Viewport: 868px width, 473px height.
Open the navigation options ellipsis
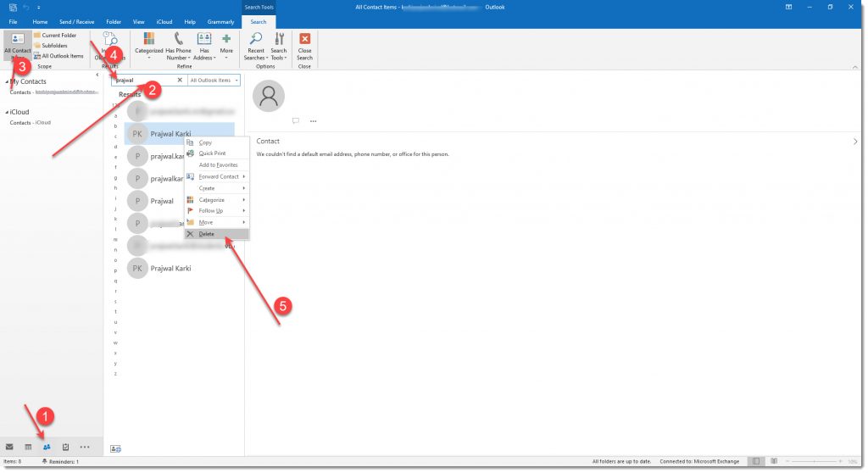[x=85, y=448]
